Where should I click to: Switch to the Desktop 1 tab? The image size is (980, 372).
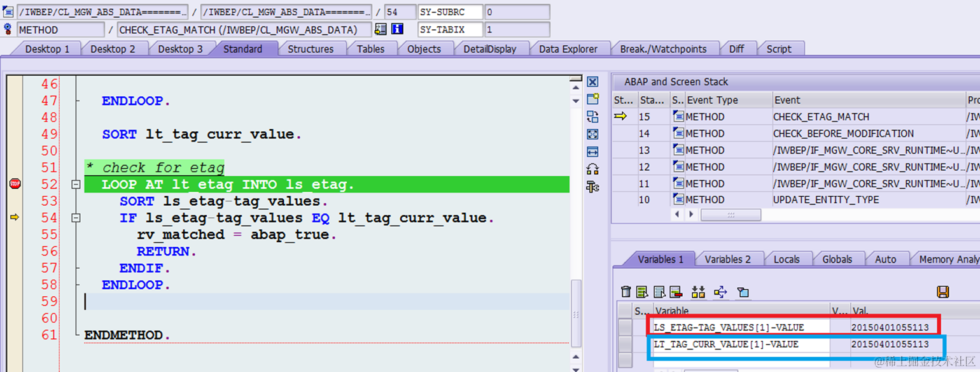tap(47, 48)
